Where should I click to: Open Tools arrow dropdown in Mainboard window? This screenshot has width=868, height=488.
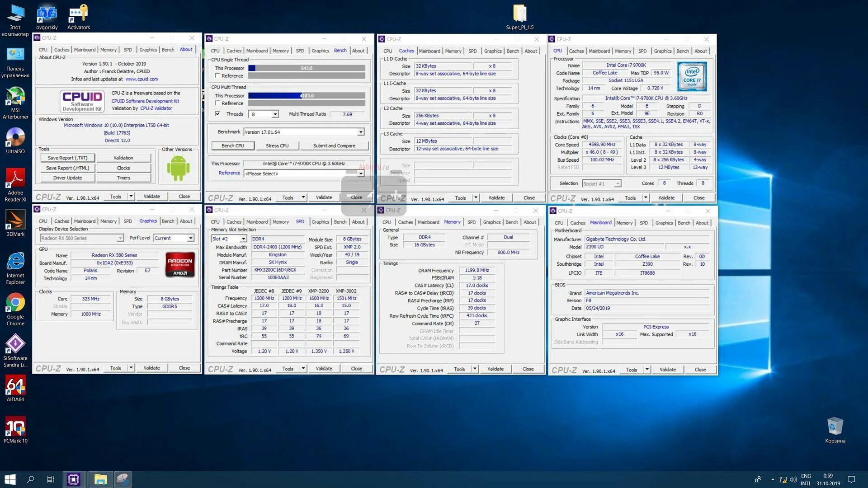[x=647, y=370]
